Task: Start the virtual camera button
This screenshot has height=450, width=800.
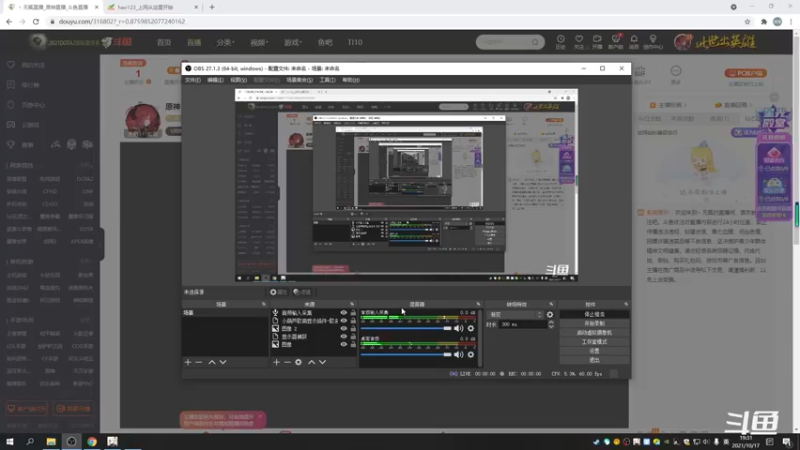Action: (594, 333)
